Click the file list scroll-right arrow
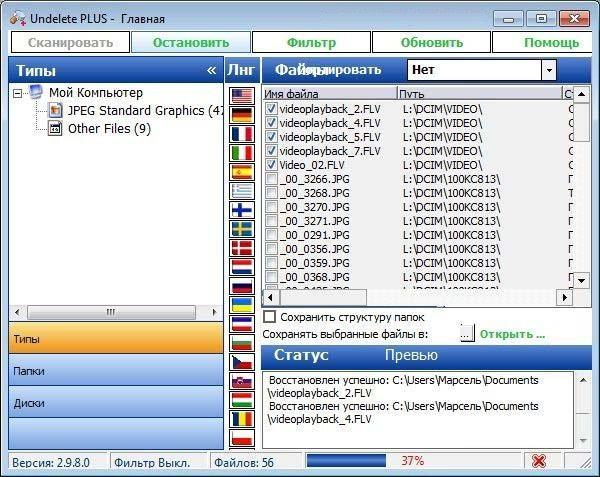This screenshot has height=477, width=600. [565, 297]
